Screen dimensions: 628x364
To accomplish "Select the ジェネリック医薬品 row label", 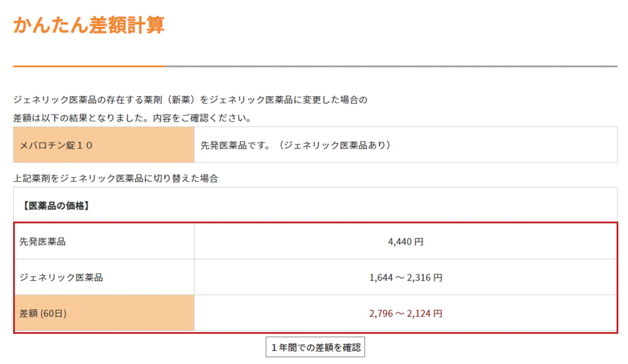I will 61,277.
